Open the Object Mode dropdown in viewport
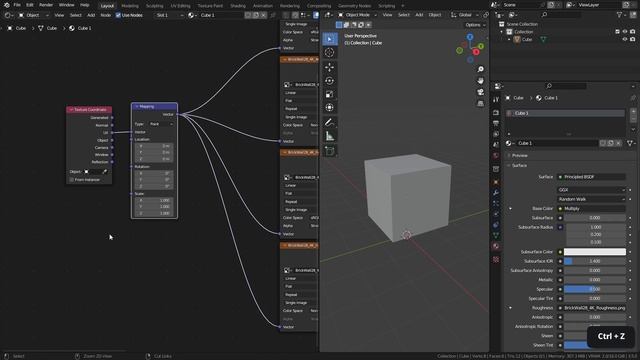Viewport: 640px width, 360px height. (357, 15)
